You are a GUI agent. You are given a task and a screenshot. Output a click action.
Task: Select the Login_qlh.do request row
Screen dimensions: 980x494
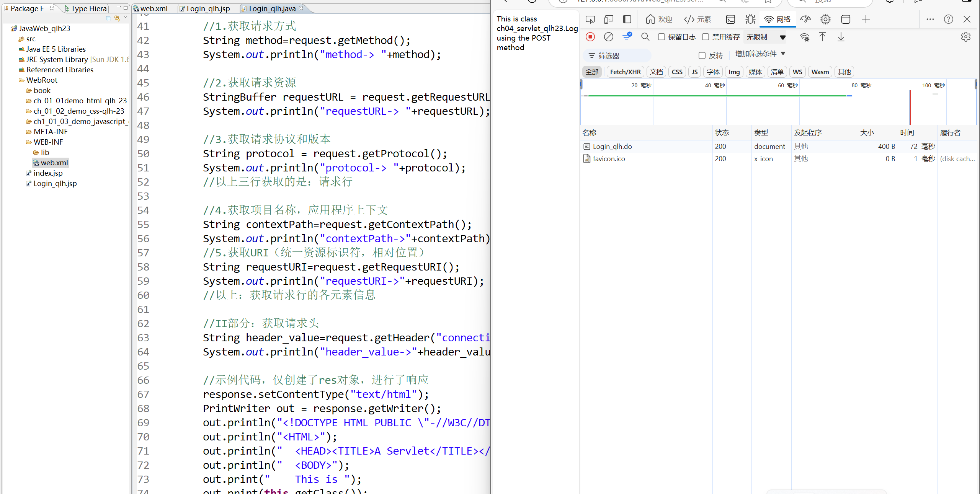(x=779, y=146)
